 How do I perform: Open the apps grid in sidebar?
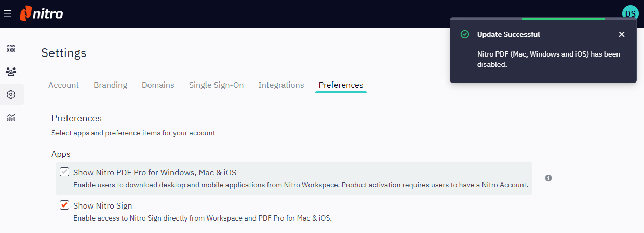coord(11,49)
